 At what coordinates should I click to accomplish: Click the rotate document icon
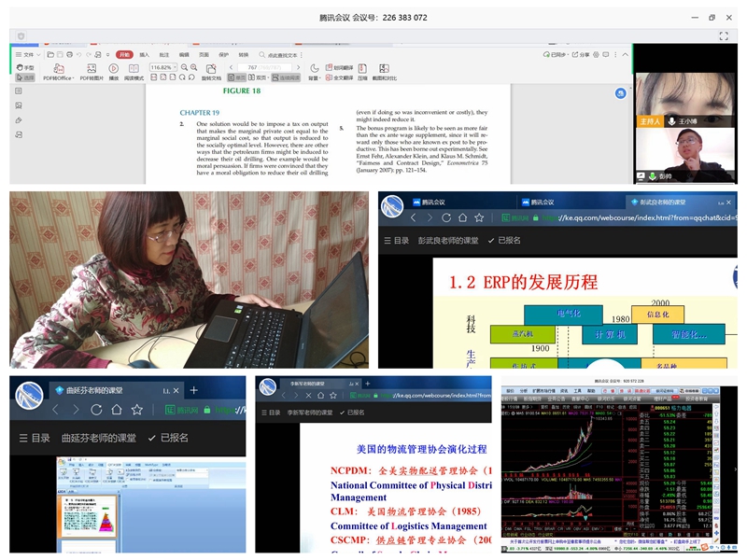(x=213, y=68)
